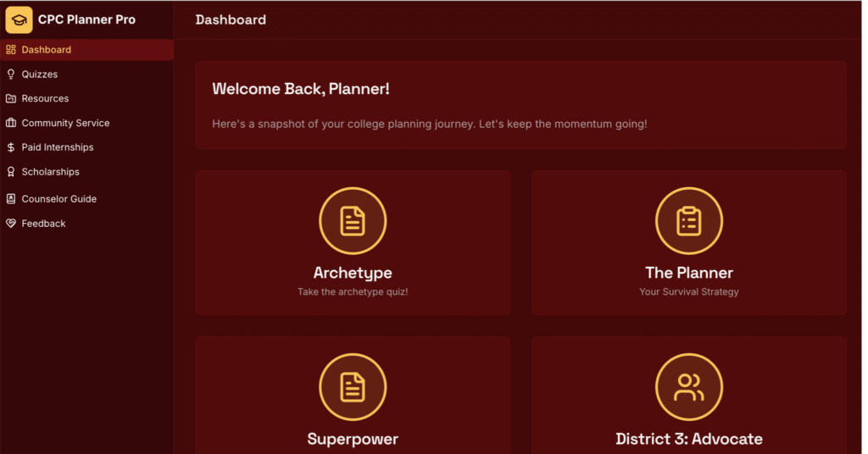Screen dimensions: 868x454
Task: Click the Paid Internships dollar icon
Action: coord(11,147)
